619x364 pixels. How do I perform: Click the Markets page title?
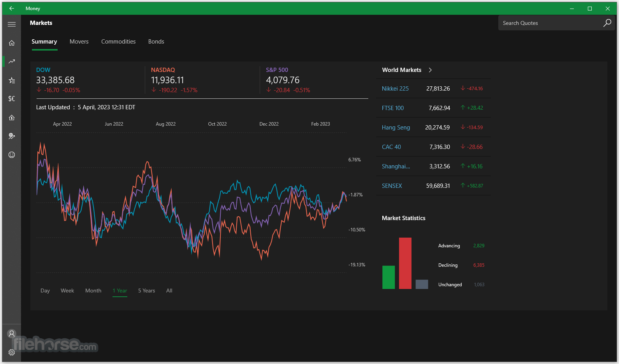coord(41,23)
